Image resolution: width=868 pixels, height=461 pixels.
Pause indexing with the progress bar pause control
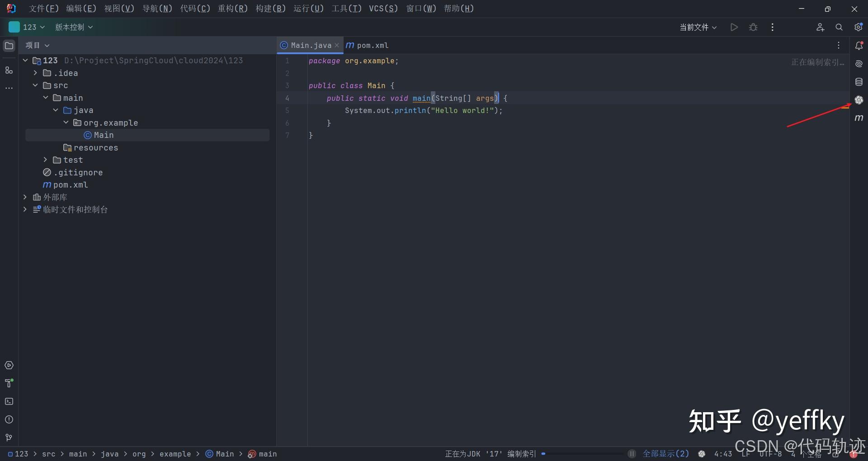tap(632, 454)
